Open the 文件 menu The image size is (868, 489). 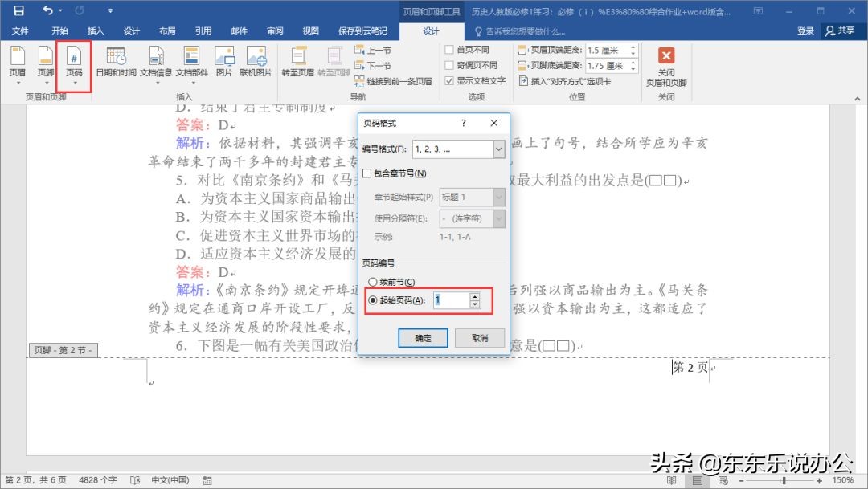tap(21, 31)
